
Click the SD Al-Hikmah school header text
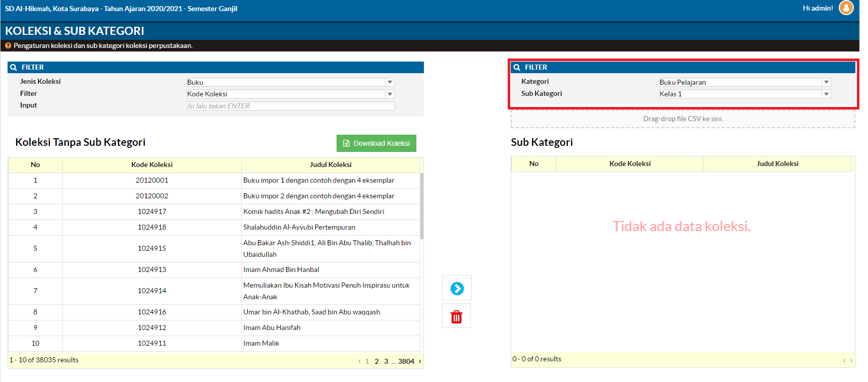[x=121, y=9]
